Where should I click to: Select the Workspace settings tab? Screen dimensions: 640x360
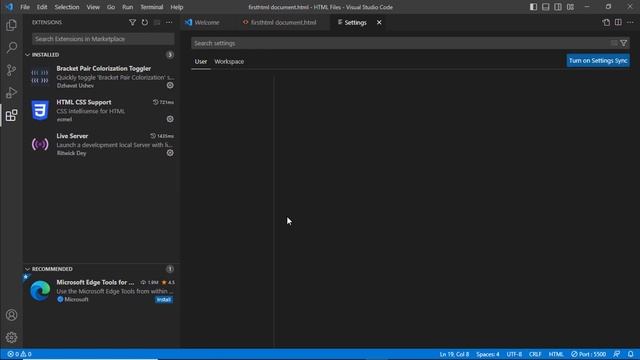pos(229,62)
